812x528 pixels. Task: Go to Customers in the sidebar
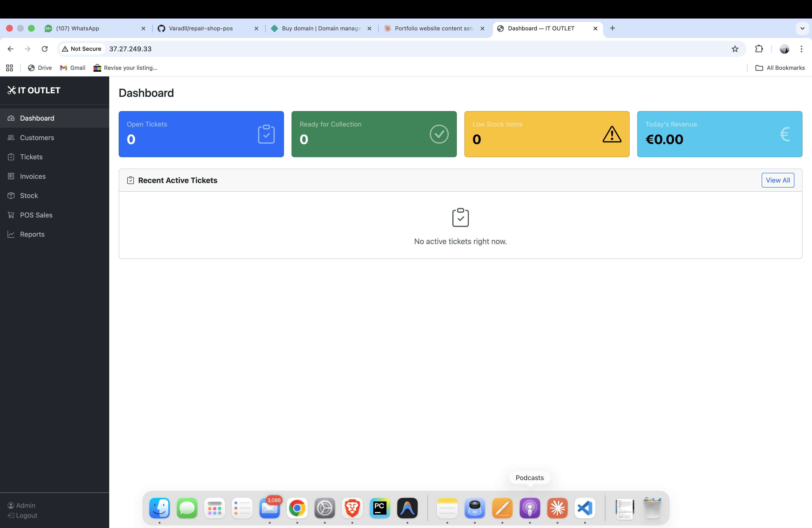pos(37,137)
